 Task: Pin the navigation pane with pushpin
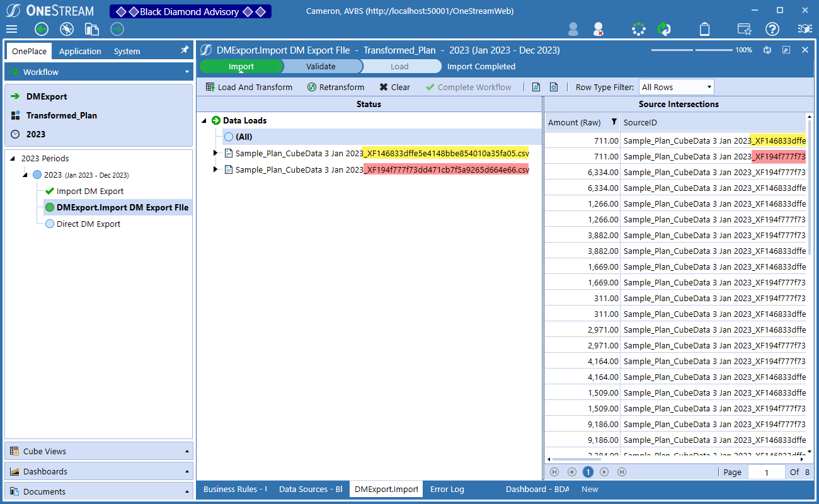(185, 50)
